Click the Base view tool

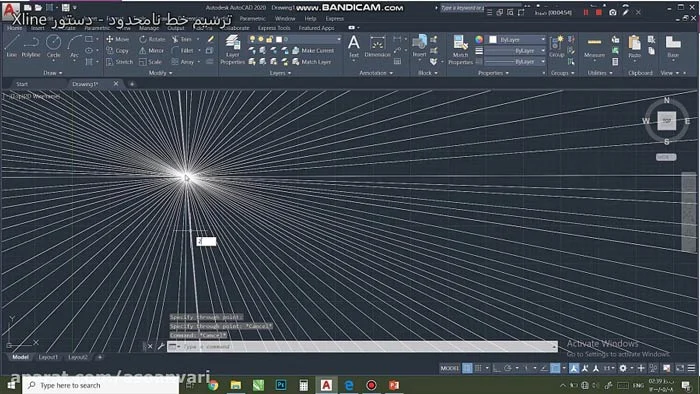[x=673, y=47]
